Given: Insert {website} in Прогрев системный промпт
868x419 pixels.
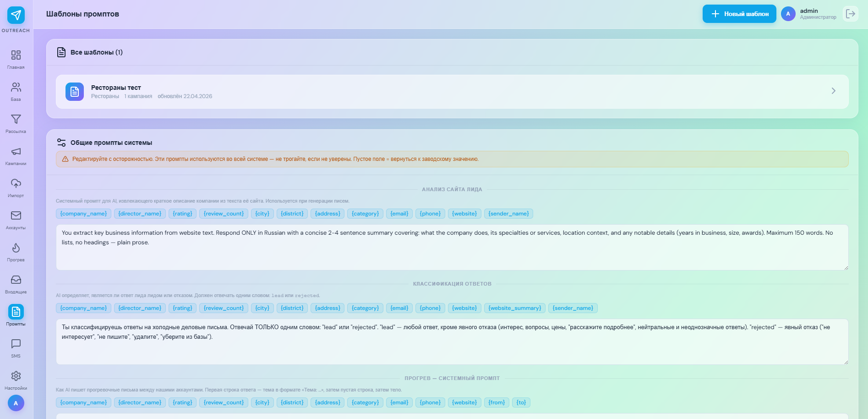Looking at the screenshot, I should pos(464,402).
